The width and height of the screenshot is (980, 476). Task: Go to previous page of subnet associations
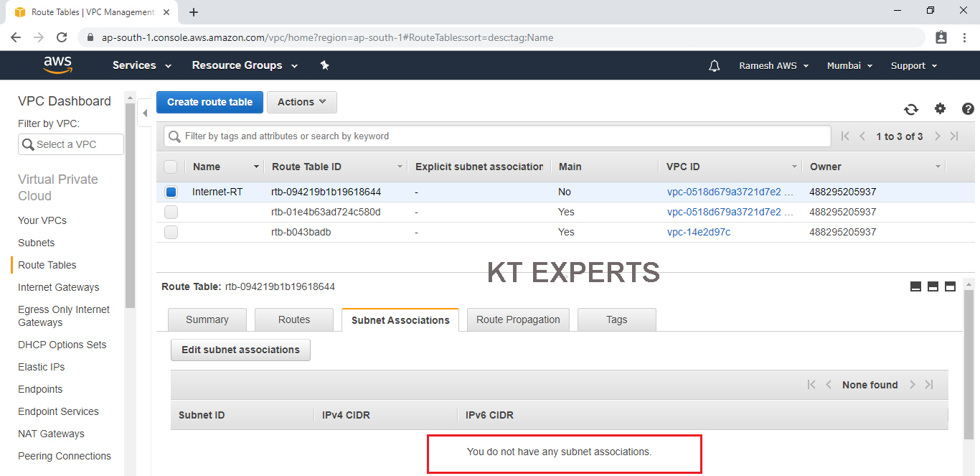[829, 385]
